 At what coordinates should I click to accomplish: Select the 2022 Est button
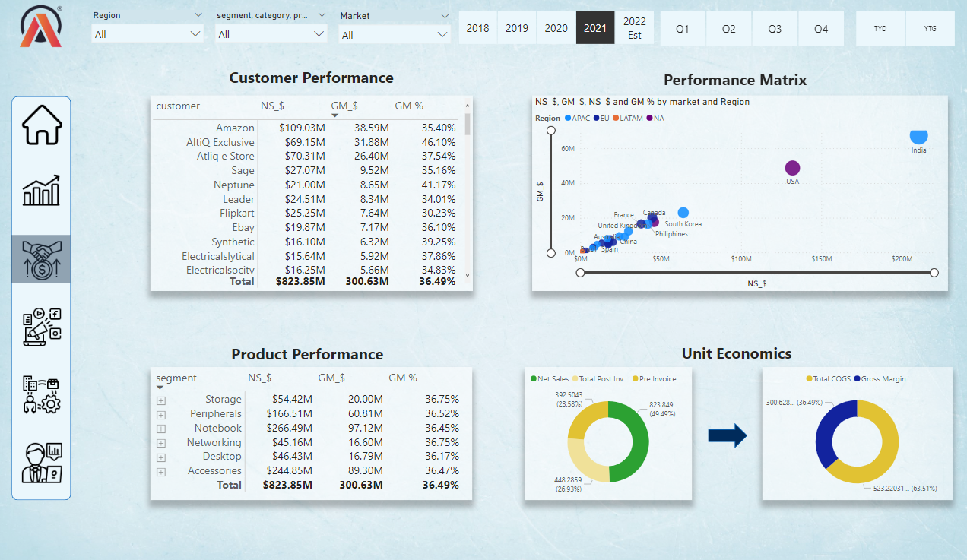[634, 27]
